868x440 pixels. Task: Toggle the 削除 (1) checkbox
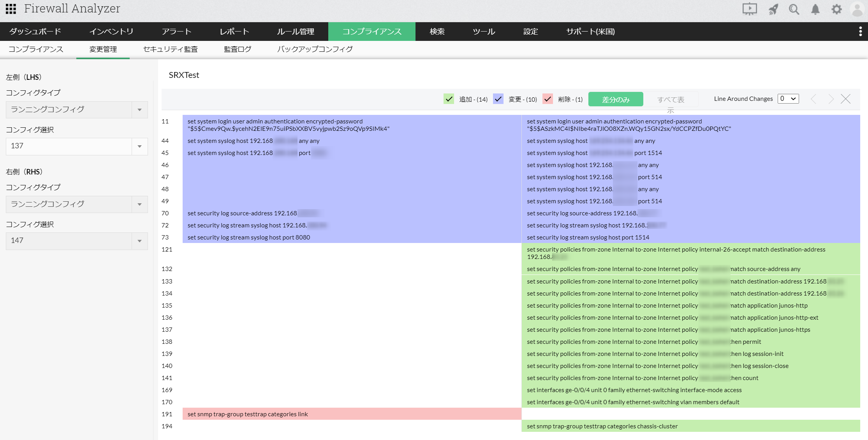548,99
